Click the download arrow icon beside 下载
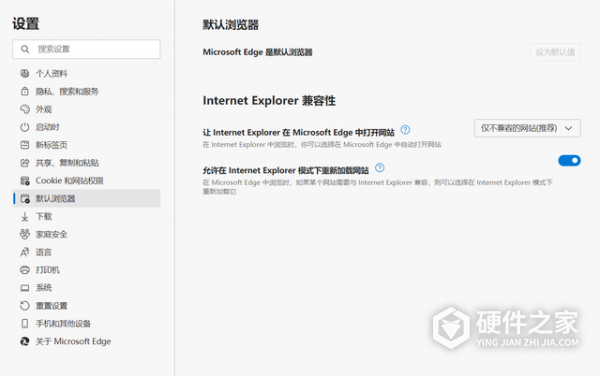This screenshot has height=376, width=600. [25, 216]
